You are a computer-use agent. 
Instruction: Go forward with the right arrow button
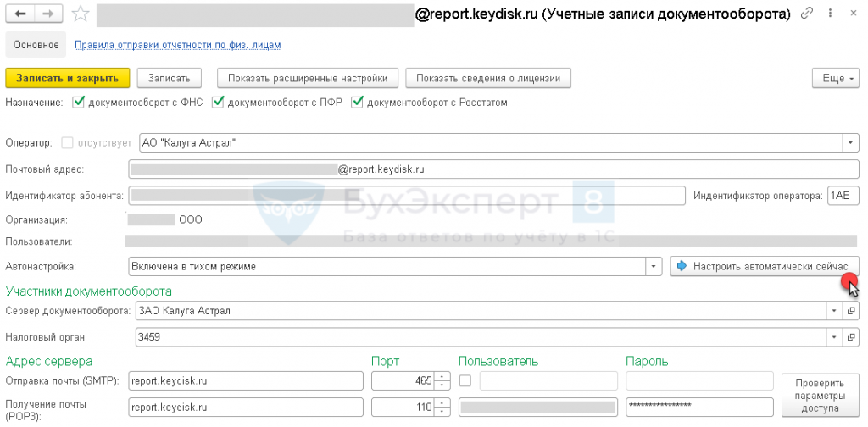48,14
